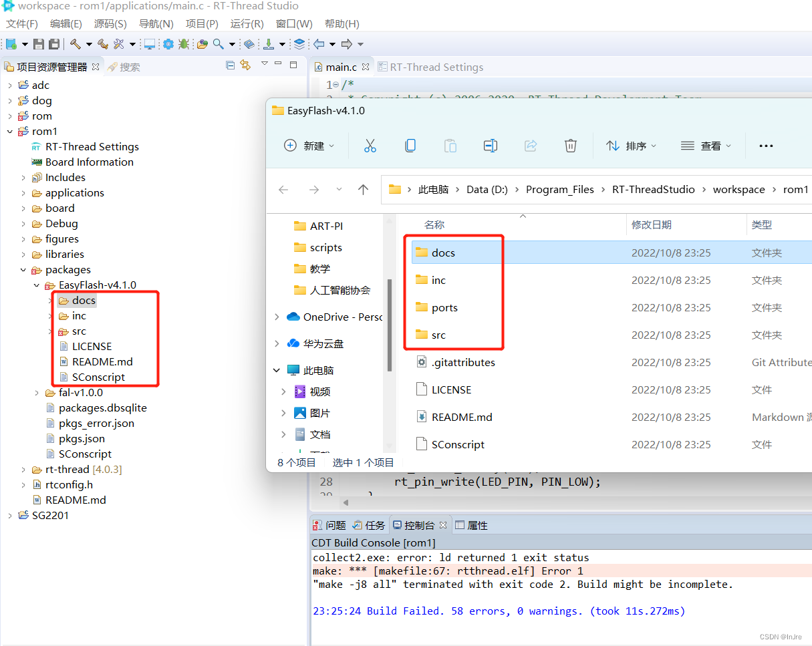812x646 pixels.
Task: Click Rename icon in file explorer toolbar
Action: pos(491,146)
